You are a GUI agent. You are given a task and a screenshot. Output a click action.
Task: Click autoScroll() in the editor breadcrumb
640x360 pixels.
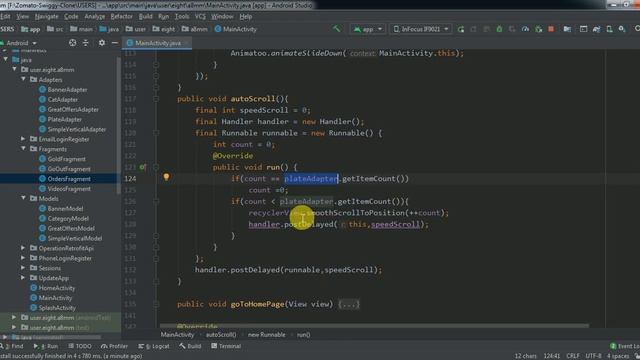221,335
